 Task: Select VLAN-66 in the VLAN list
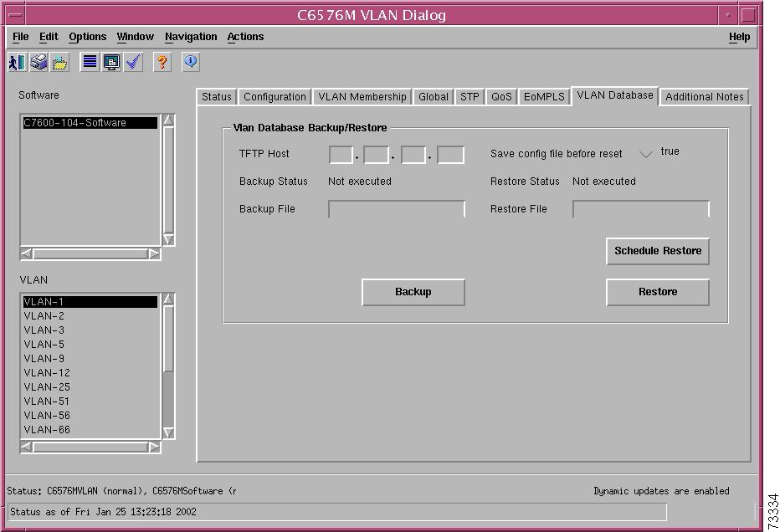(x=90, y=430)
